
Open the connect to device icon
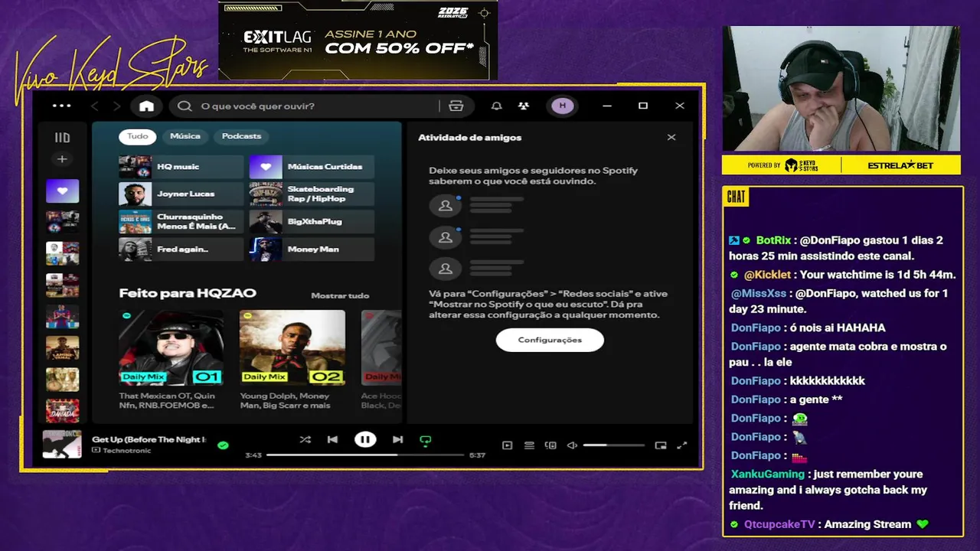[x=550, y=445]
